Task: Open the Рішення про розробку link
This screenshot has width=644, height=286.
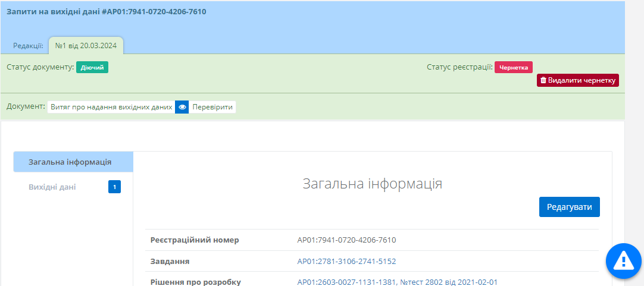Action: pos(397,282)
